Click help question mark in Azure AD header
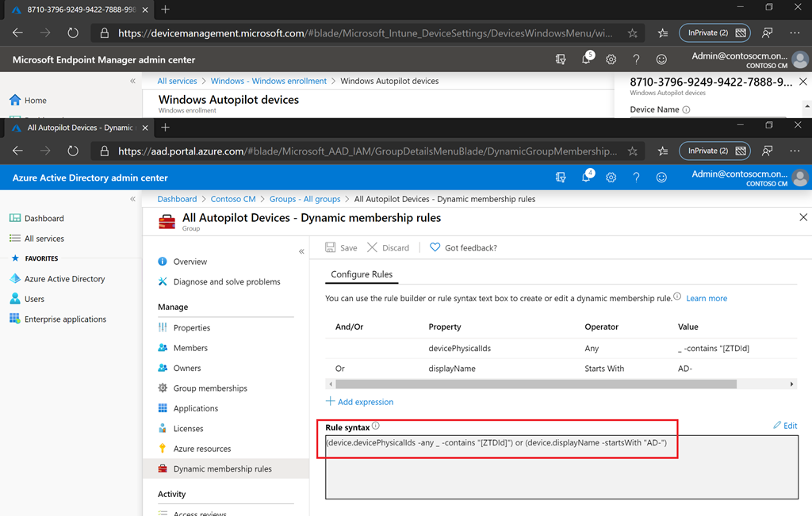Image resolution: width=812 pixels, height=516 pixels. pyautogui.click(x=636, y=178)
